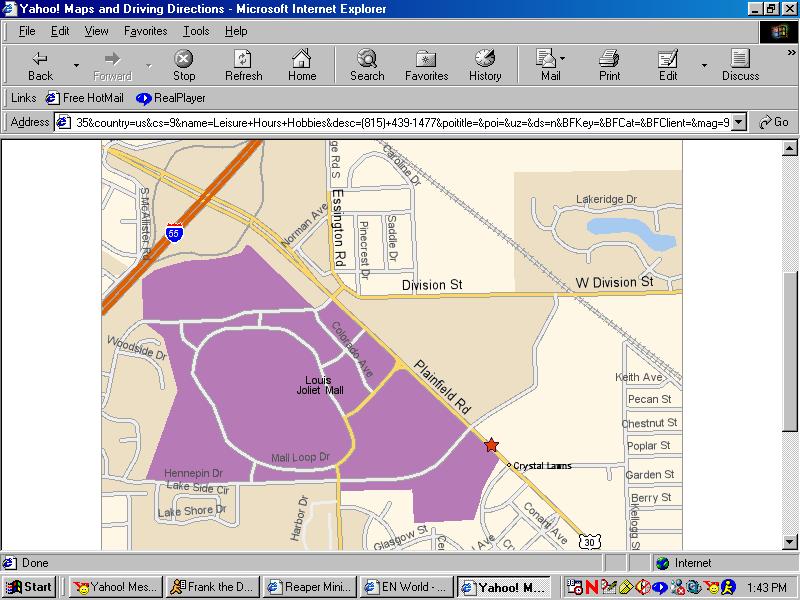This screenshot has width=800, height=600.
Task: Click the Internet Explorer page icon in address bar
Action: [63, 122]
